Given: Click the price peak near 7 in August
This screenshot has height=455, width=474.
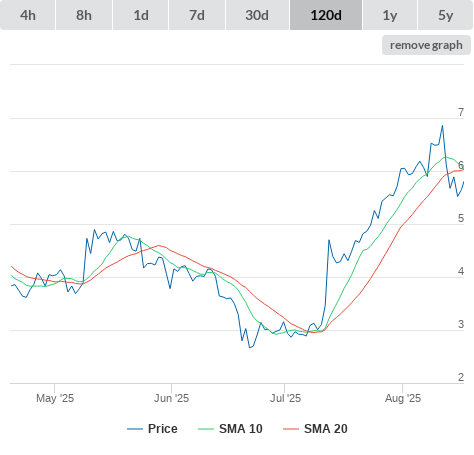Looking at the screenshot, I should [x=443, y=126].
